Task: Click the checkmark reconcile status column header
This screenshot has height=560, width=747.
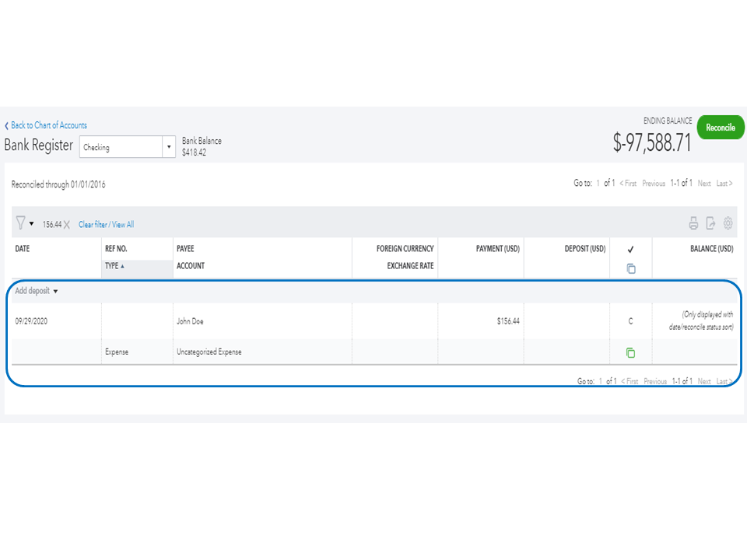Action: [x=630, y=250]
